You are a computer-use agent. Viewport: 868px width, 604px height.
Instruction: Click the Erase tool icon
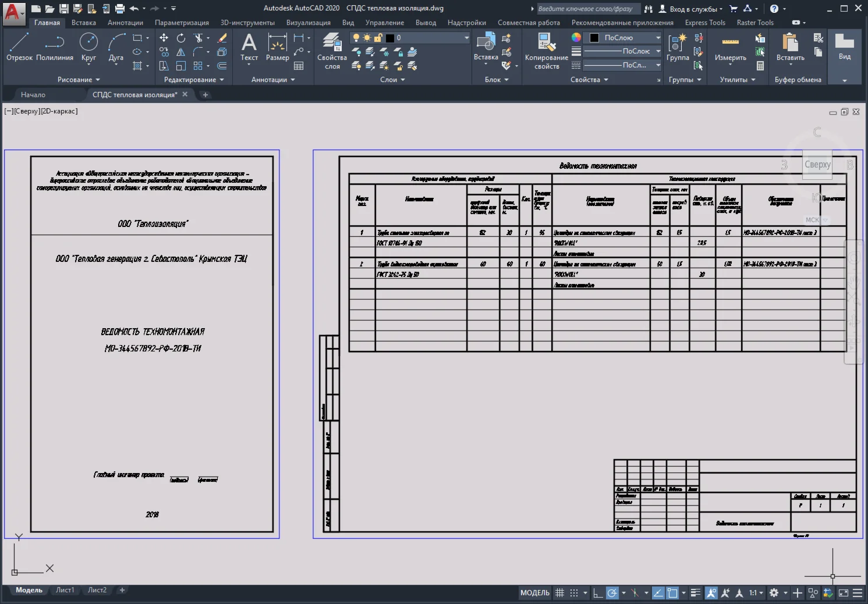pos(222,38)
